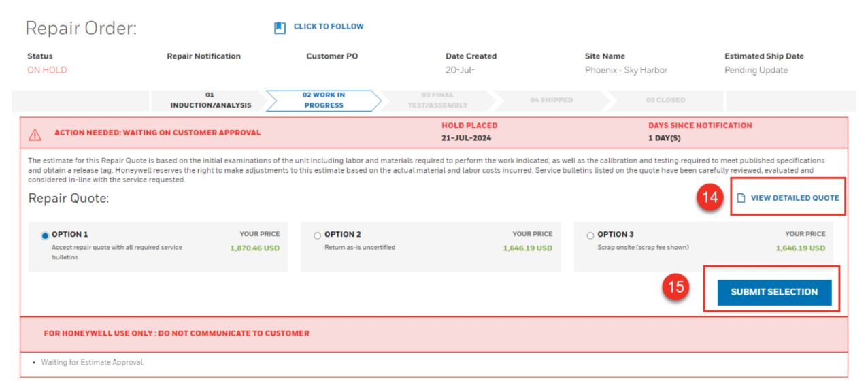Click the CLICK TO FOLLOW link

[329, 27]
